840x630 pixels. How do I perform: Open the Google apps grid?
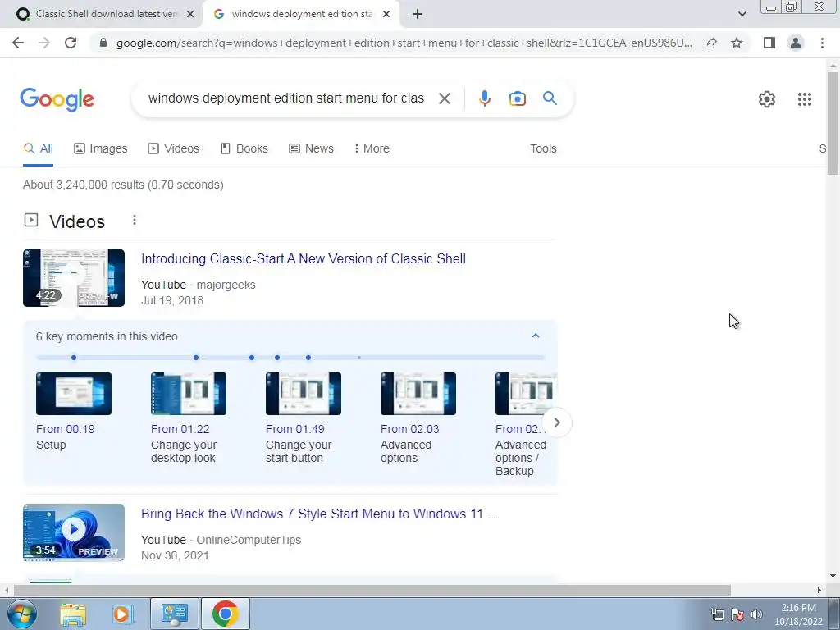[x=804, y=99]
